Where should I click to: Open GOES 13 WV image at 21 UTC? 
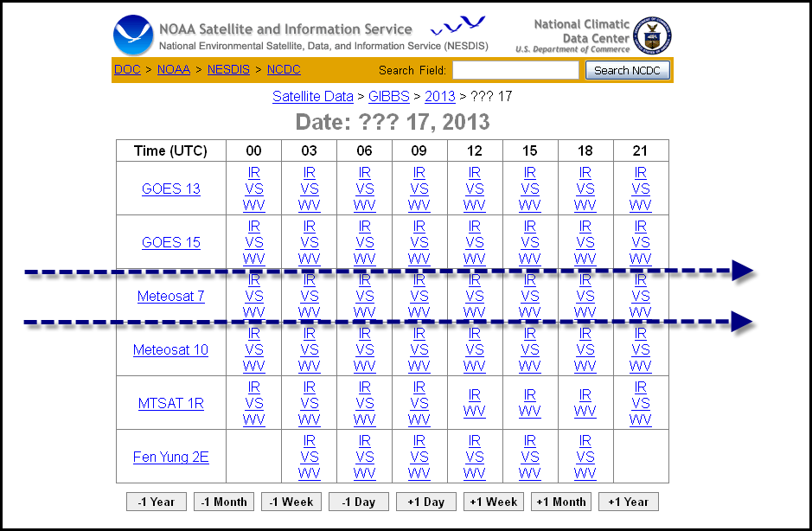[641, 205]
